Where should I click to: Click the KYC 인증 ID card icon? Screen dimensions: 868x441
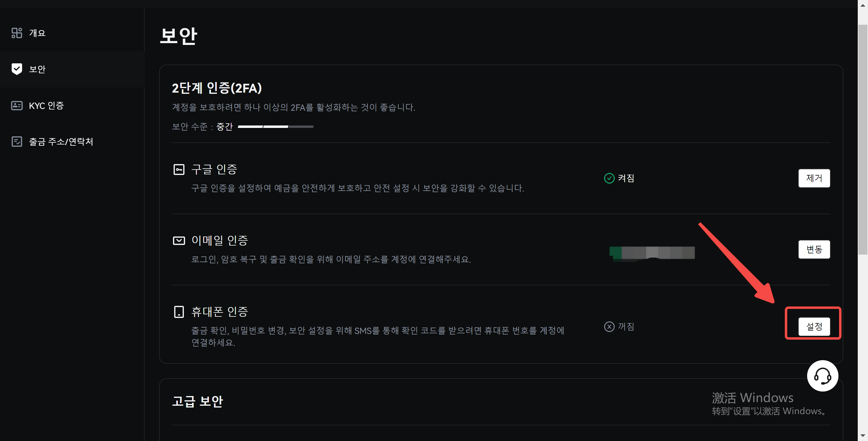click(17, 106)
